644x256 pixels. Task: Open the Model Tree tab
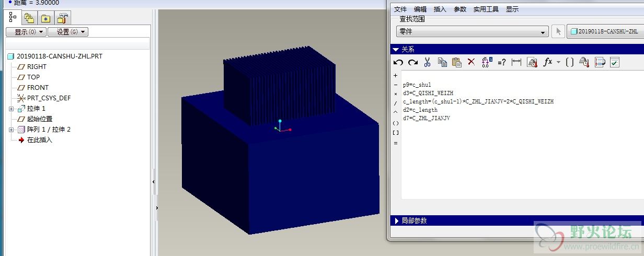tap(13, 18)
